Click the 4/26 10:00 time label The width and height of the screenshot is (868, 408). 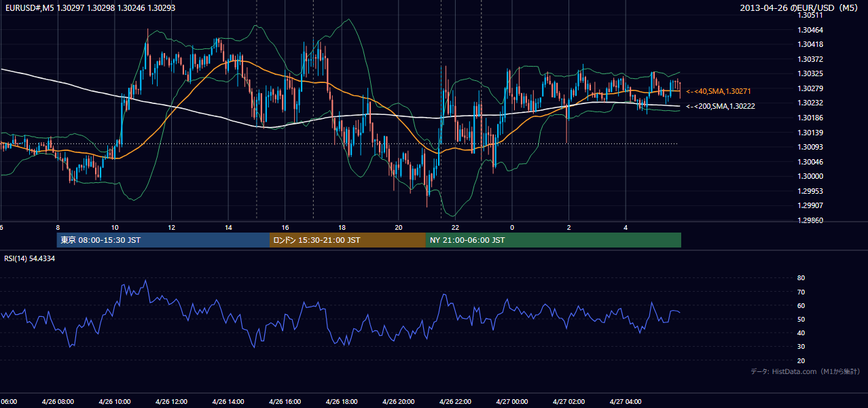(115, 402)
